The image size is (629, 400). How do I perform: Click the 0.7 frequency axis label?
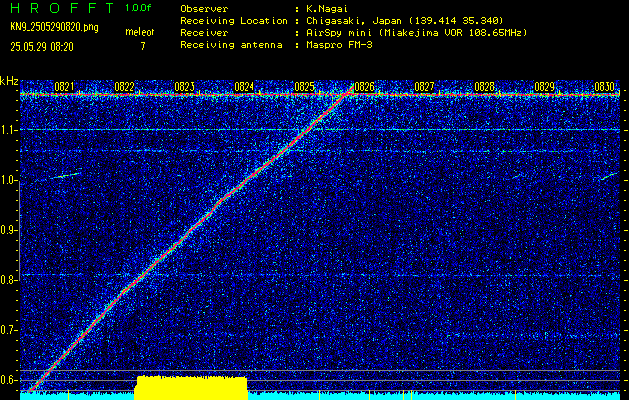tap(8, 330)
